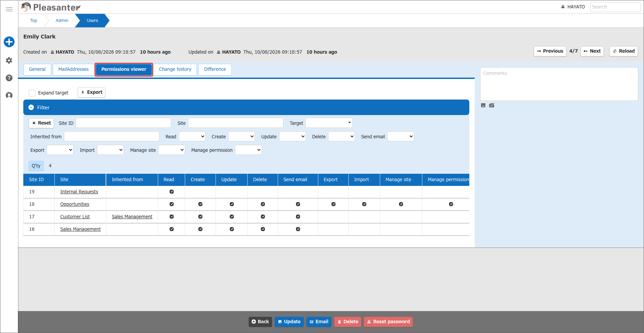
Task: Click the Reset password button
Action: (x=388, y=322)
